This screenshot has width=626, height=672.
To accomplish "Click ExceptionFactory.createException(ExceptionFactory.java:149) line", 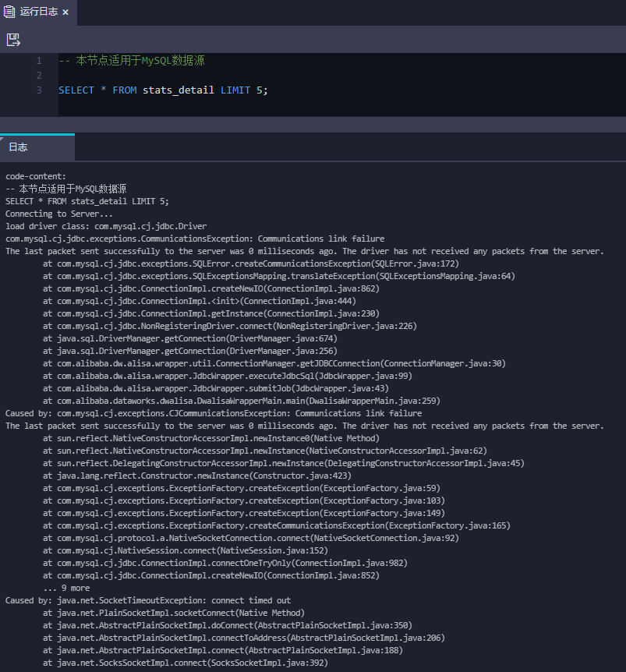I will [x=244, y=512].
